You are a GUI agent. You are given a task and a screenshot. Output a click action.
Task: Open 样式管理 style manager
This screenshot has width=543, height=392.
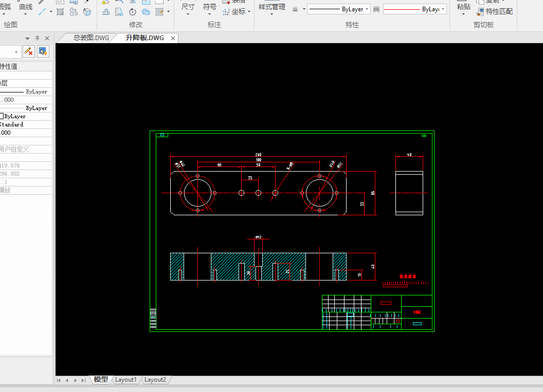(272, 9)
